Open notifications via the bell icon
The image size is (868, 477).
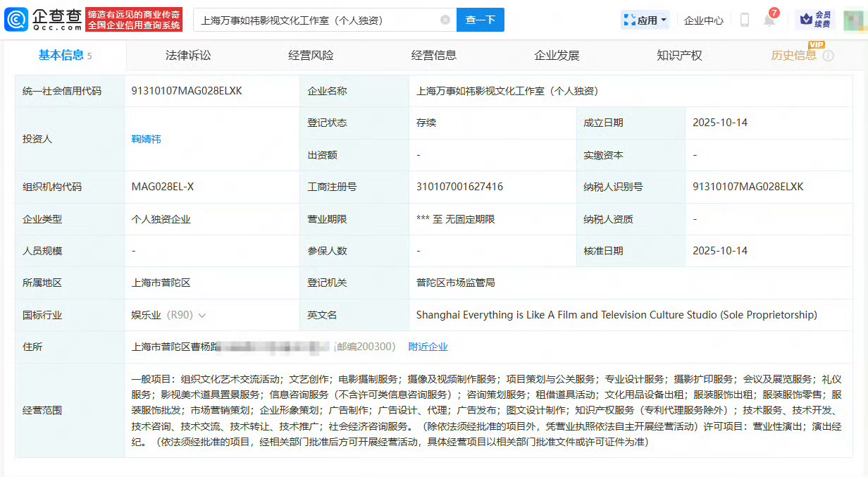click(x=769, y=20)
